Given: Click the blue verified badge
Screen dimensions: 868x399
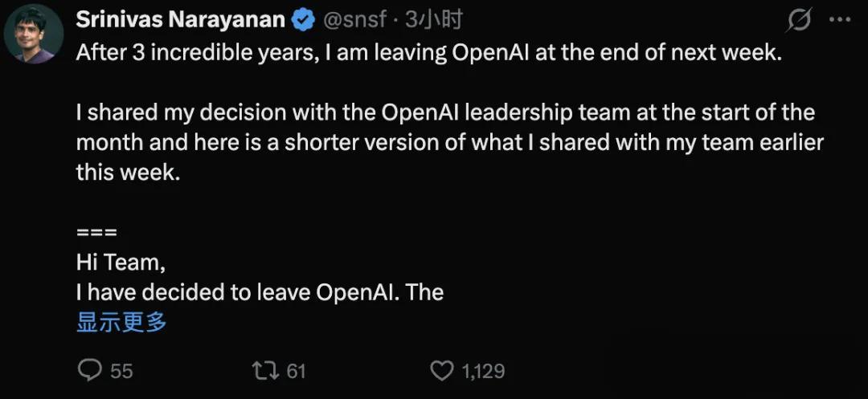Looking at the screenshot, I should [x=303, y=21].
